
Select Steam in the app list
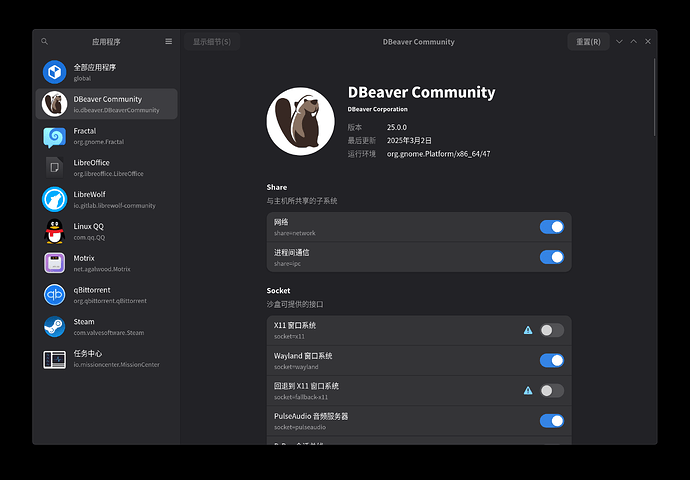[106, 327]
